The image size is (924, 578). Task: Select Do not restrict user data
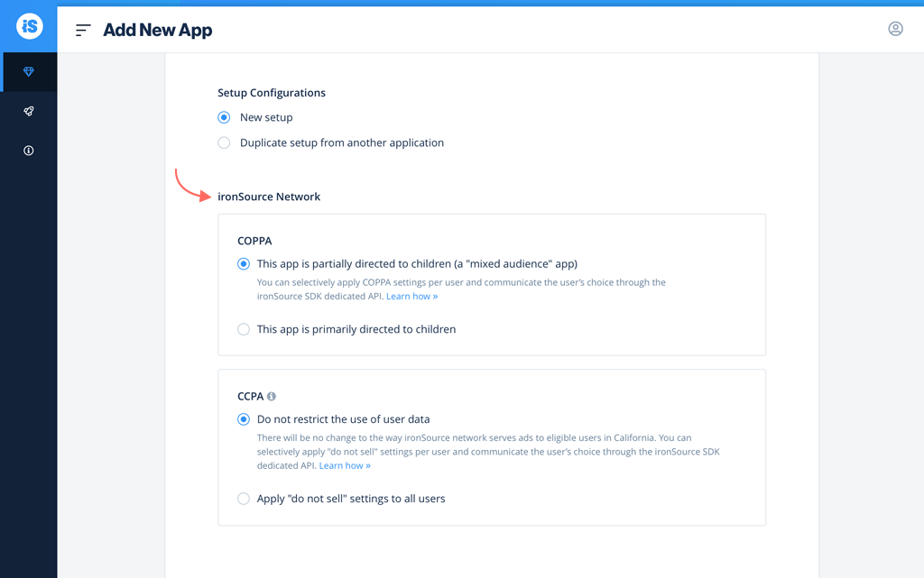(244, 419)
